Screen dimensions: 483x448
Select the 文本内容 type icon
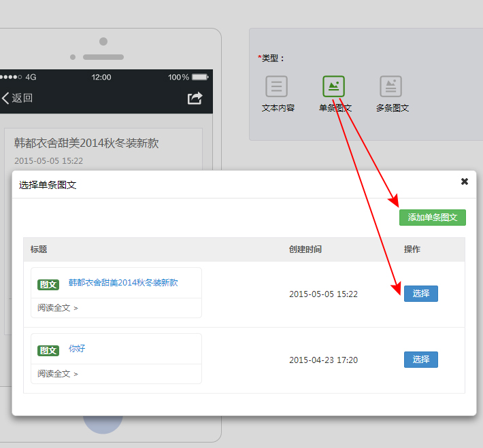(276, 87)
